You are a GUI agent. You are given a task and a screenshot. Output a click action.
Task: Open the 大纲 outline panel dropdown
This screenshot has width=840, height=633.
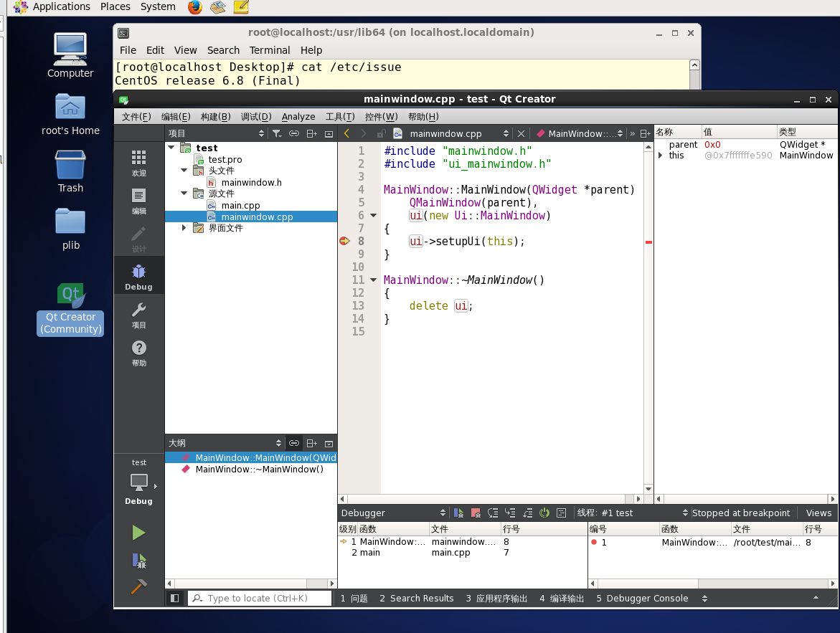225,443
